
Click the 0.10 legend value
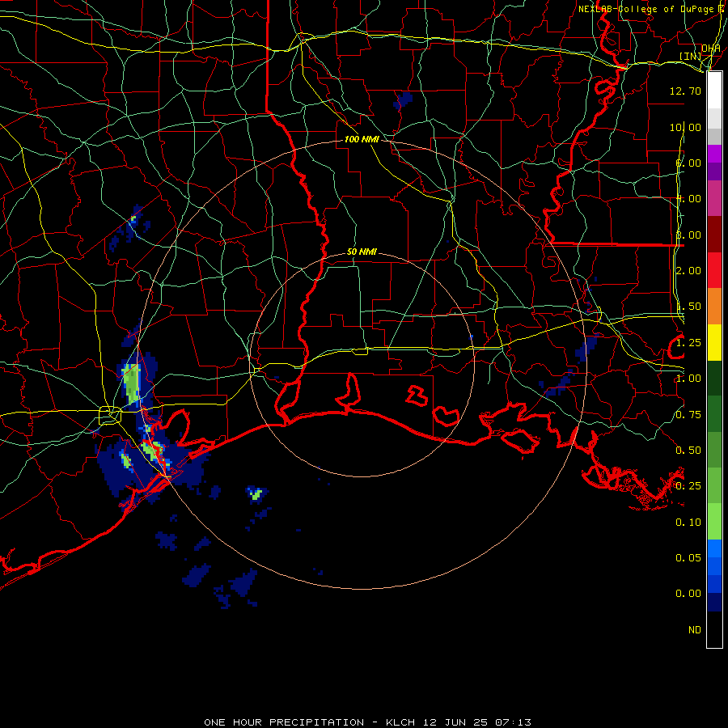pyautogui.click(x=688, y=523)
